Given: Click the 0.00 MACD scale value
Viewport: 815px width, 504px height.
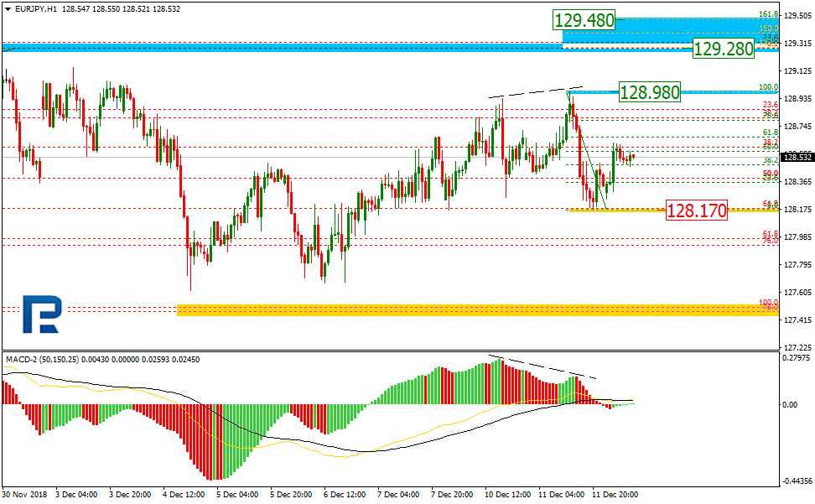Looking at the screenshot, I should pos(790,404).
